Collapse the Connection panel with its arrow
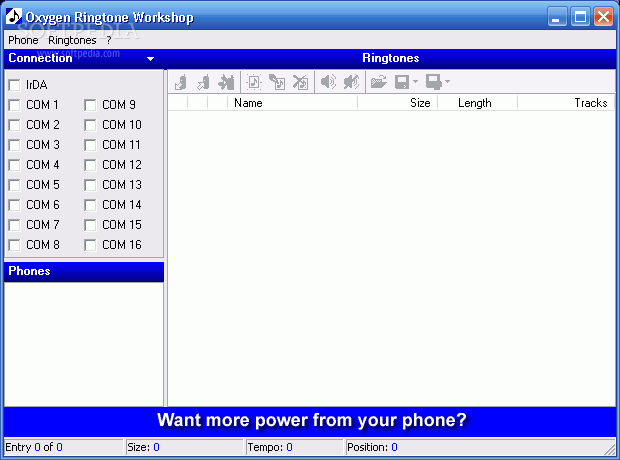Image resolution: width=620 pixels, height=460 pixels. 150,59
